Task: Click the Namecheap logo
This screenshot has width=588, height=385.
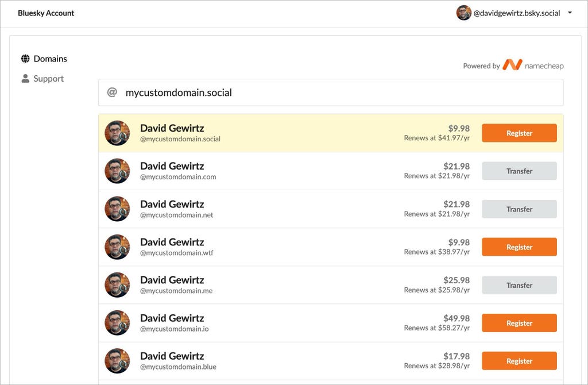Action: pyautogui.click(x=533, y=66)
